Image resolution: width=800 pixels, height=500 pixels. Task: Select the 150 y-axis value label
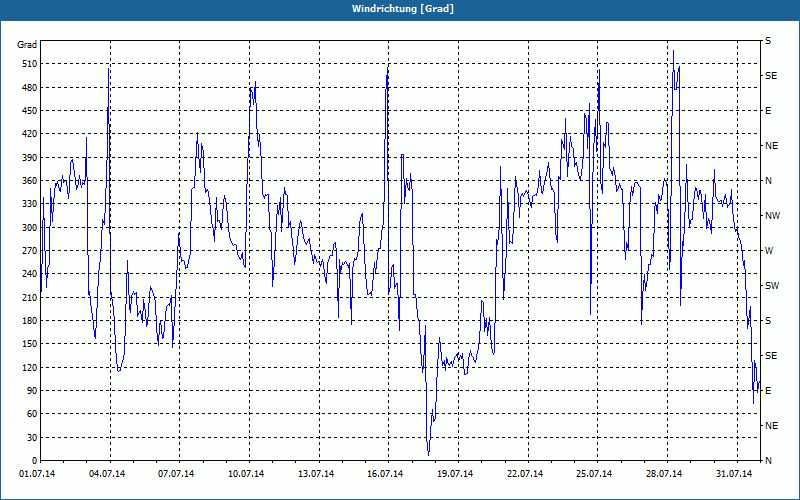[x=30, y=344]
